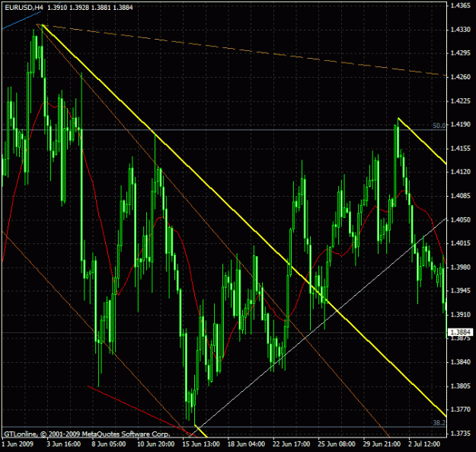Click the current price tag 1.3884
The width and height of the screenshot is (476, 452).
(x=461, y=332)
